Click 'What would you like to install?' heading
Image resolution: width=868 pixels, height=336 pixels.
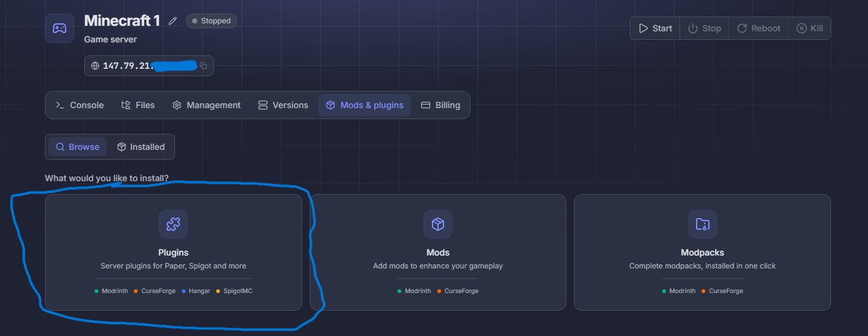tap(107, 179)
